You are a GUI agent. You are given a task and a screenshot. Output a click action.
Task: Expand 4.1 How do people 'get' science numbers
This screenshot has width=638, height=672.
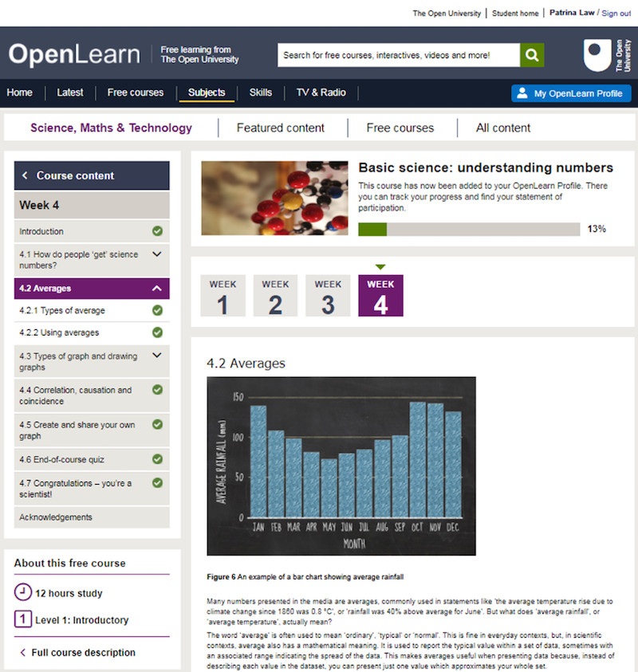click(x=157, y=254)
